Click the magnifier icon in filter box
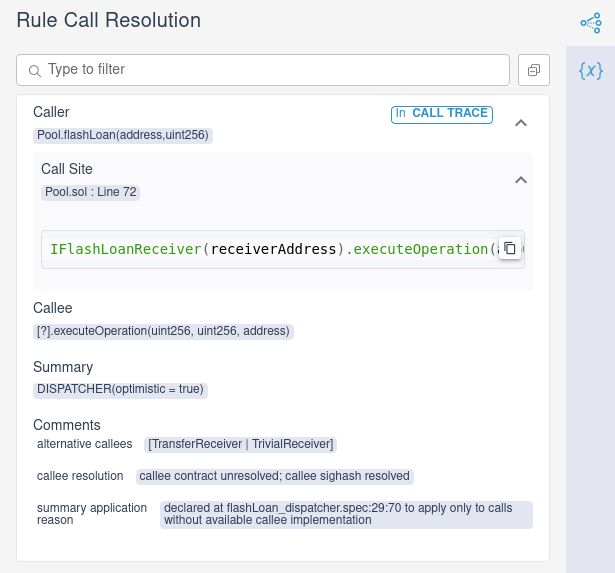Image resolution: width=615 pixels, height=573 pixels. pyautogui.click(x=35, y=71)
